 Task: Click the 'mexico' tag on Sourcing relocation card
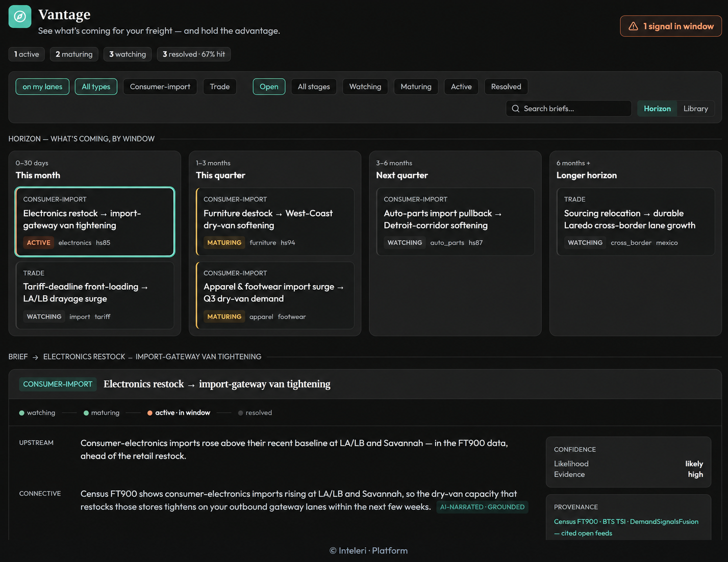(x=667, y=243)
